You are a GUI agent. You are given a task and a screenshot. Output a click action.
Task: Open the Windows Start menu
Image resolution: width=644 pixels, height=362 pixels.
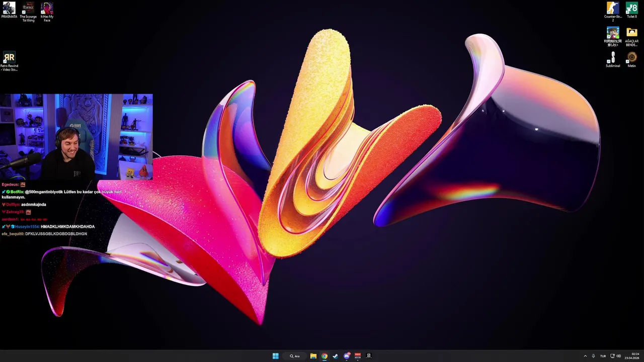click(x=276, y=356)
